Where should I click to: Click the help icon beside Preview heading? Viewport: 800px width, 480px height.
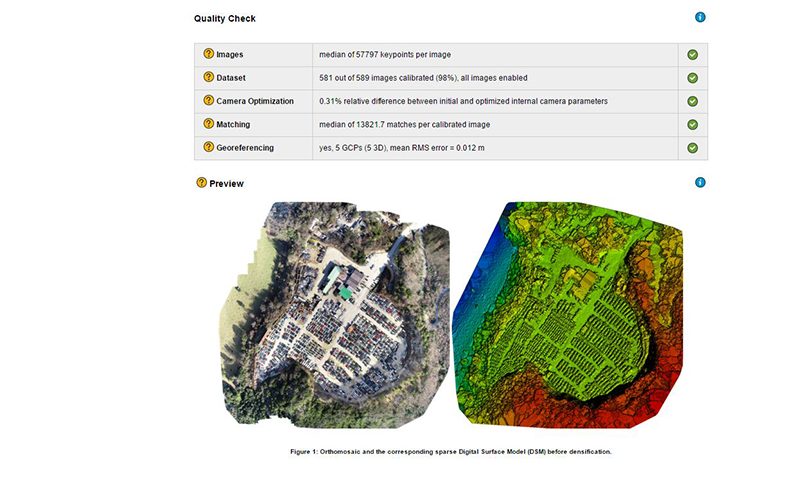pyautogui.click(x=202, y=183)
